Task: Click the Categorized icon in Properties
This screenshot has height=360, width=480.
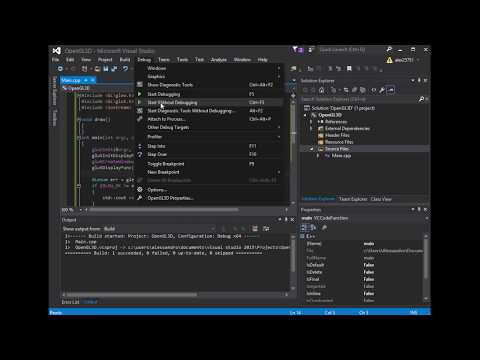Action: tap(304, 227)
